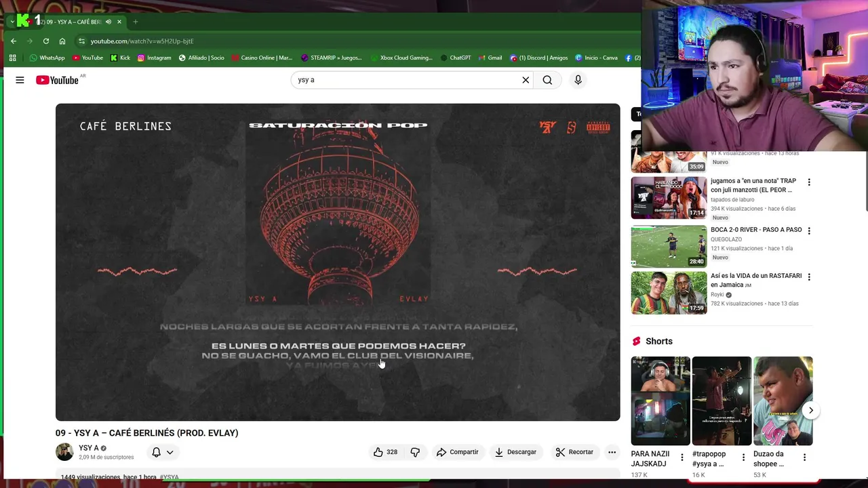This screenshot has width=868, height=488.
Task: Open options for Duzao da shopee short
Action: [804, 457]
